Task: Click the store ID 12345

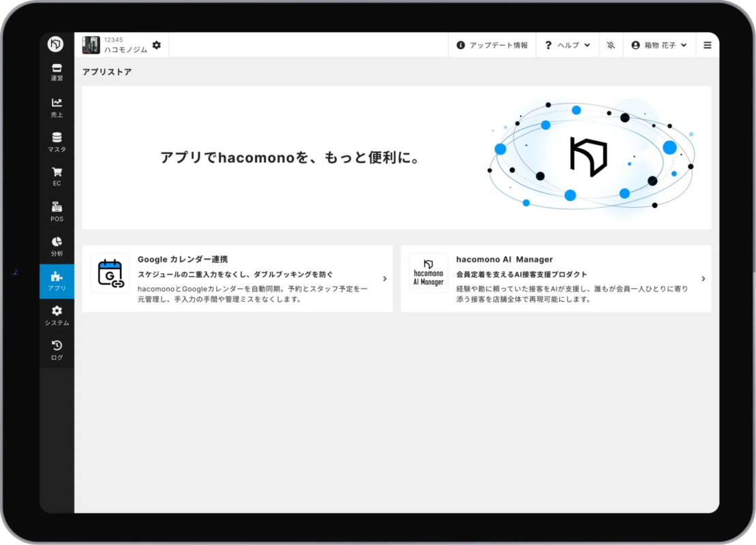Action: tap(113, 40)
